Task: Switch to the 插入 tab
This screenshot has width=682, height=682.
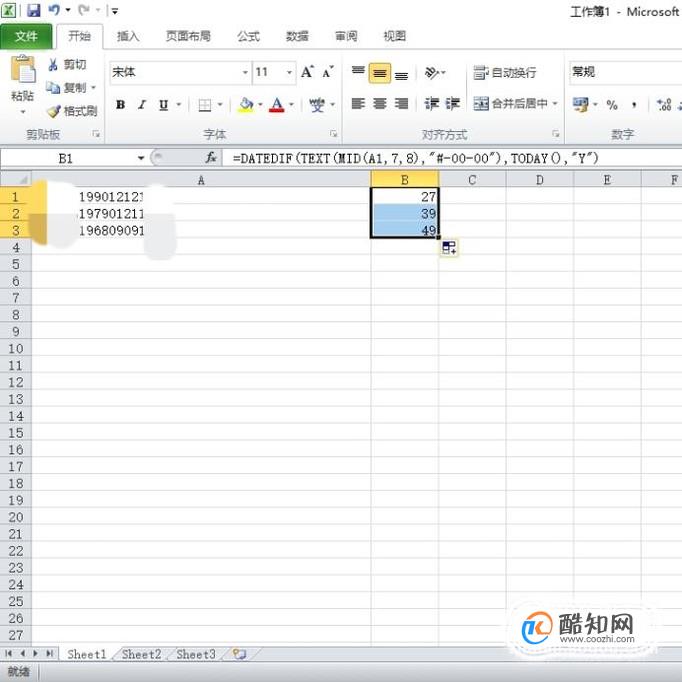Action: 128,36
